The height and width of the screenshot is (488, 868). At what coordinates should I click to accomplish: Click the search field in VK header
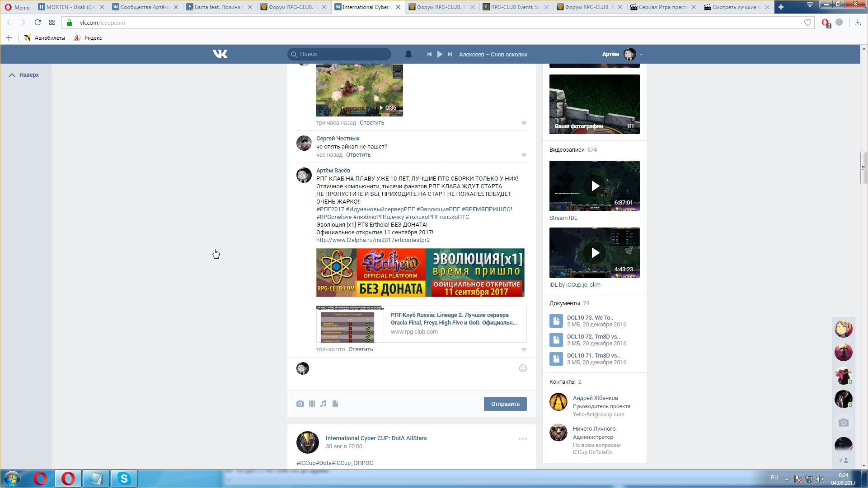[339, 54]
